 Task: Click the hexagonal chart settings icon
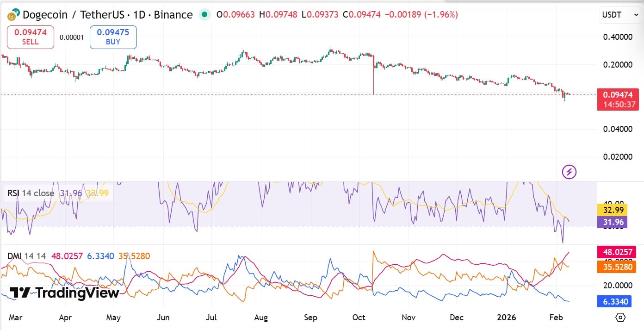click(x=620, y=318)
